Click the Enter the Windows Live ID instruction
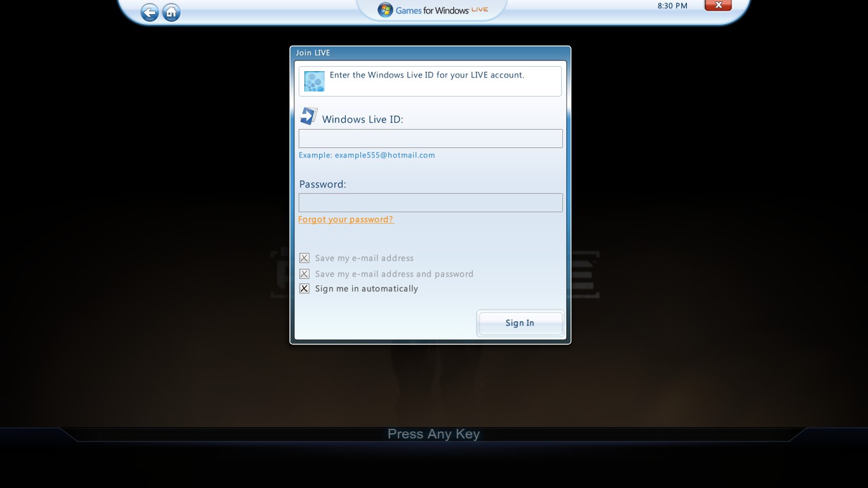The image size is (868, 488). tap(427, 75)
